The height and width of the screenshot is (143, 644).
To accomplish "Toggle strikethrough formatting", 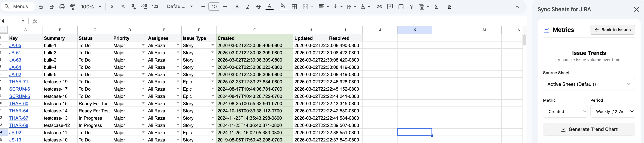I will click(258, 7).
